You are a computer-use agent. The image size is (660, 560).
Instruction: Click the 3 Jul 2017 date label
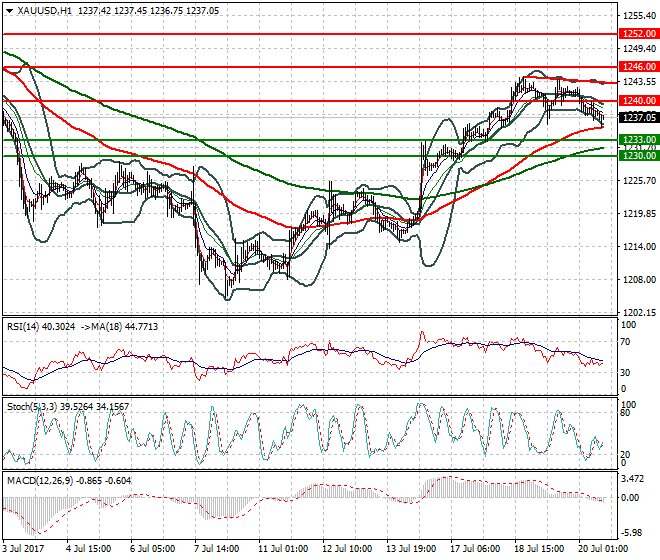(x=23, y=549)
